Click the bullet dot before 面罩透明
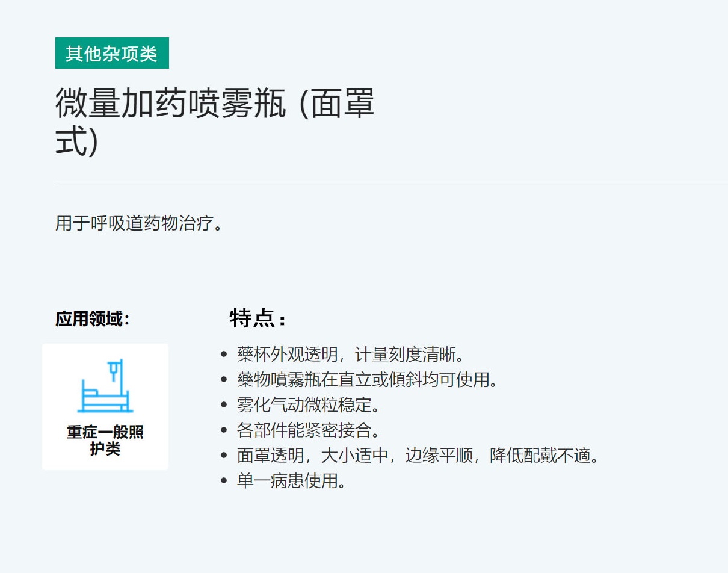Screen dimensions: 728x573 coord(224,456)
